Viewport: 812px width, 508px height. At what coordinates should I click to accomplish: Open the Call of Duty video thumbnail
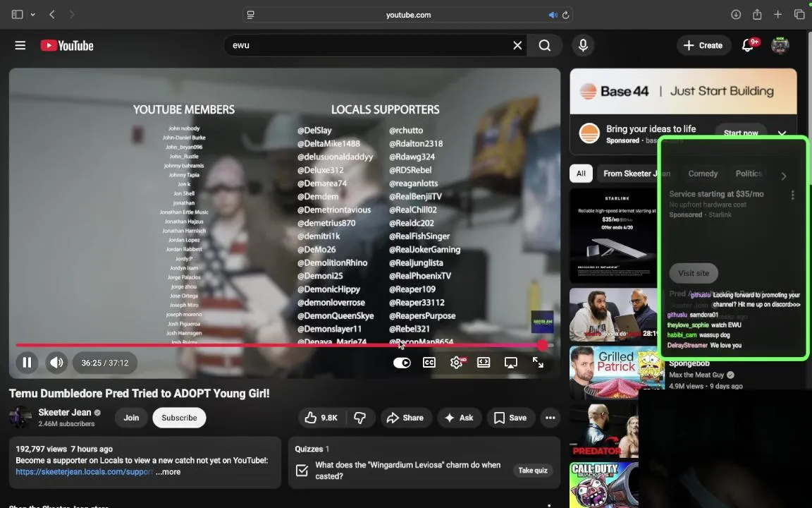point(604,485)
